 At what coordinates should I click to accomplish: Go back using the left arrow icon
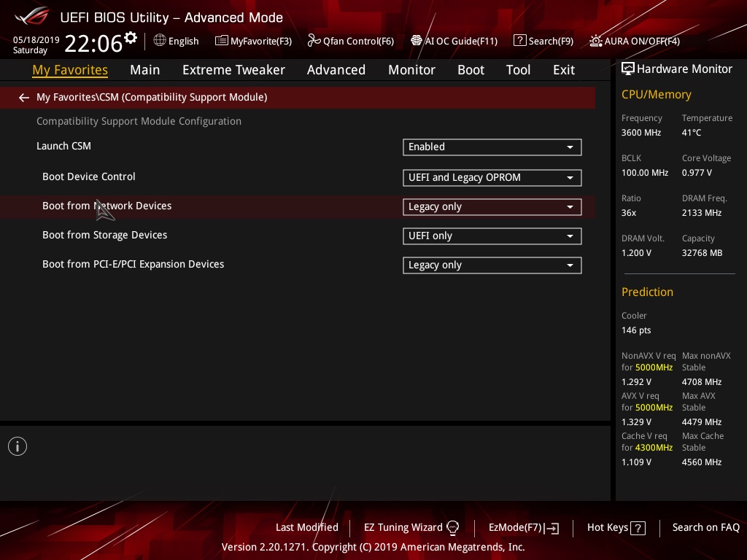pyautogui.click(x=24, y=98)
